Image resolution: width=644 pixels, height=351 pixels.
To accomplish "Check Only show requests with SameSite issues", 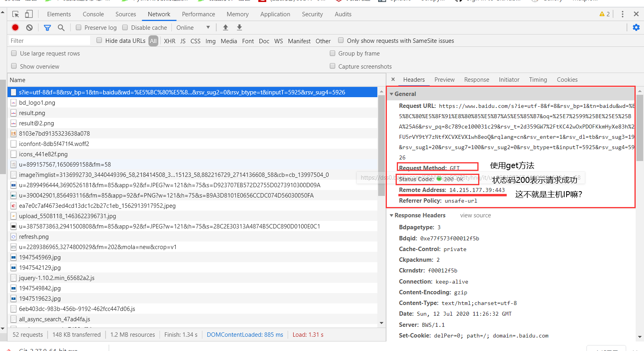I will 341,40.
